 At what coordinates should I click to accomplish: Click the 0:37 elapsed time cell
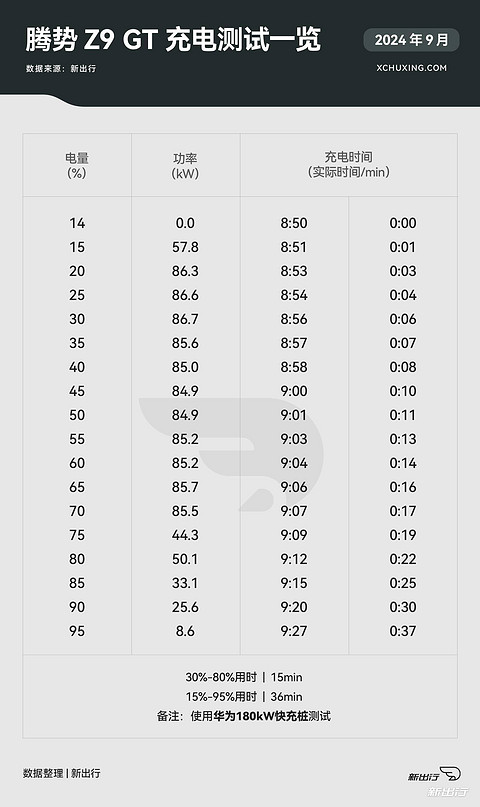tap(403, 631)
